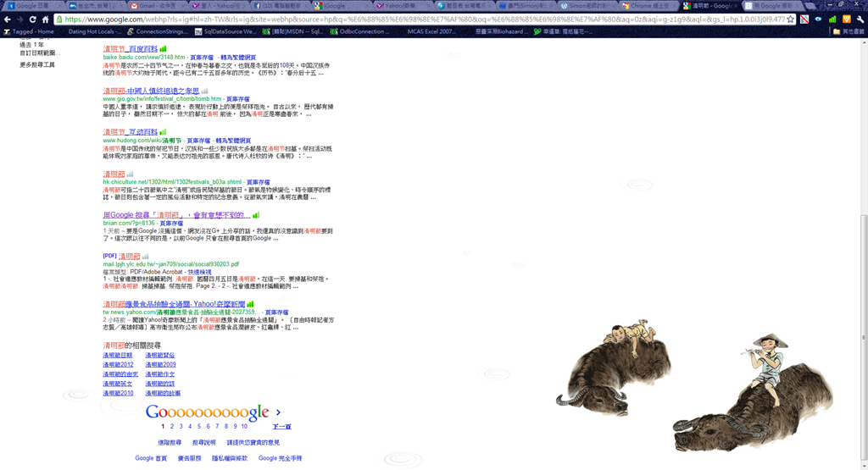868x470 pixels.
Task: Reload the current page
Action: [x=33, y=19]
